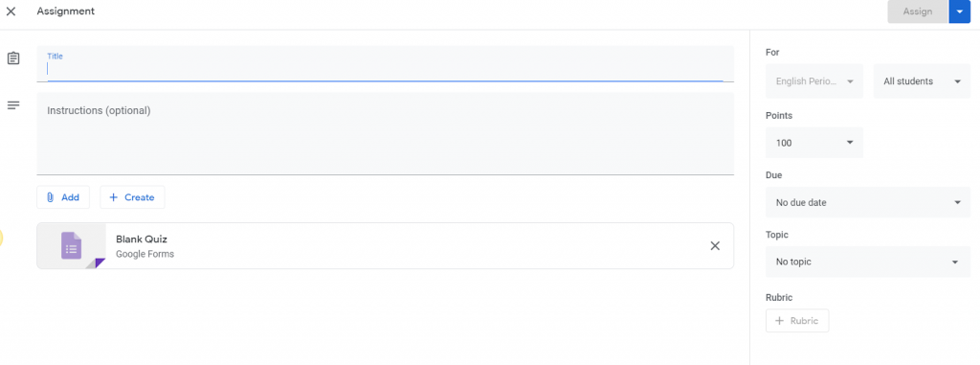The height and width of the screenshot is (365, 980).
Task: Expand the Points 100 dropdown
Action: [814, 143]
